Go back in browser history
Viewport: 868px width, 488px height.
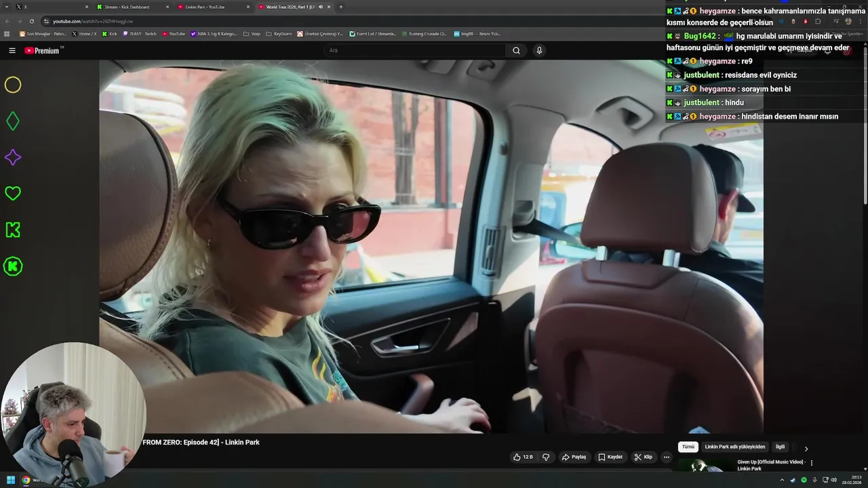pos(7,21)
